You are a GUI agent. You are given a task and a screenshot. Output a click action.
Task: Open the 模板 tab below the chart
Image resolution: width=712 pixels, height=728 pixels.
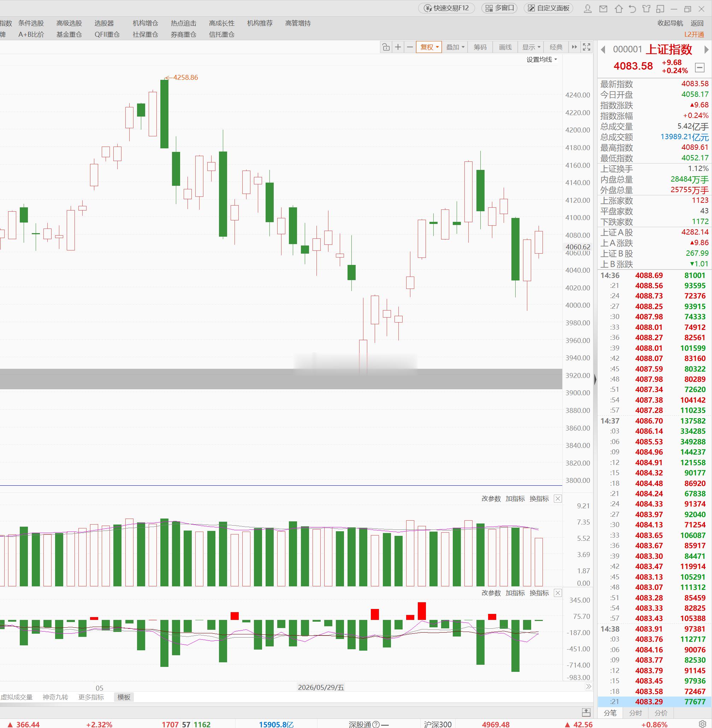124,697
